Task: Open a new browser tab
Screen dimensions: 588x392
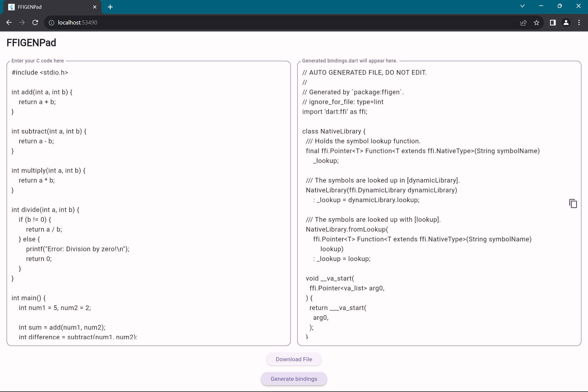Action: (110, 7)
